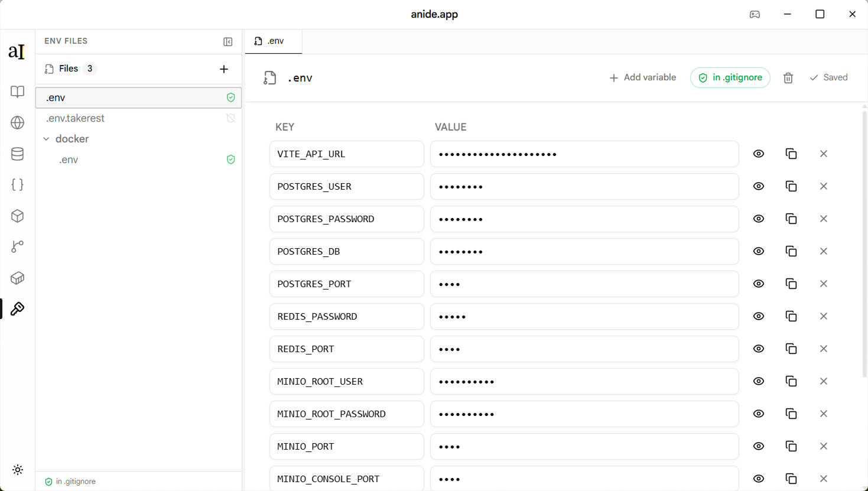
Task: Add a new env file with plus
Action: 224,69
